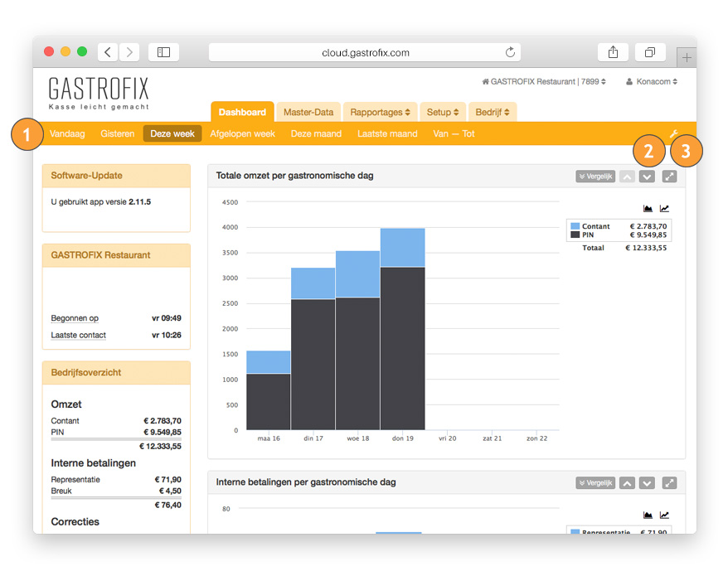
Task: Switch Totale omzet chart to line view
Action: coord(664,209)
